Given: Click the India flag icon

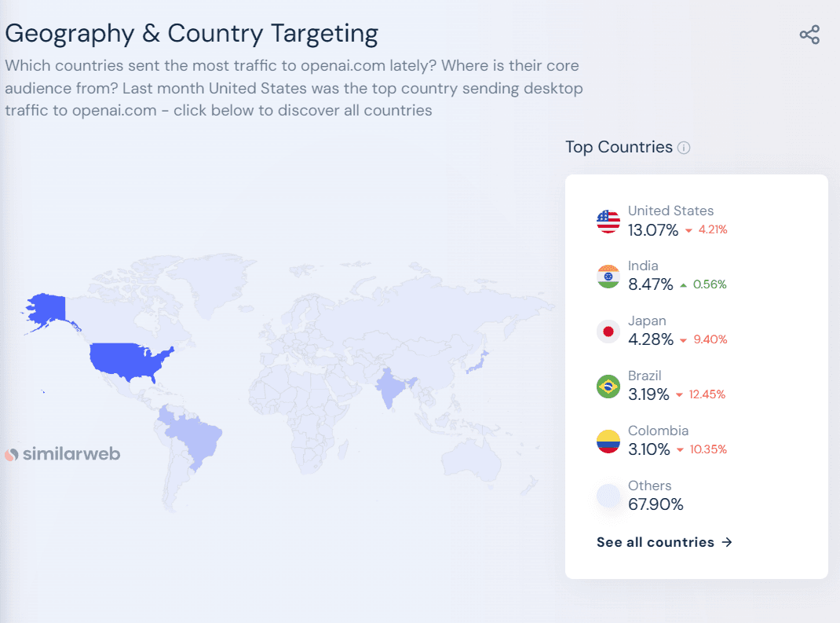Looking at the screenshot, I should coord(608,277).
